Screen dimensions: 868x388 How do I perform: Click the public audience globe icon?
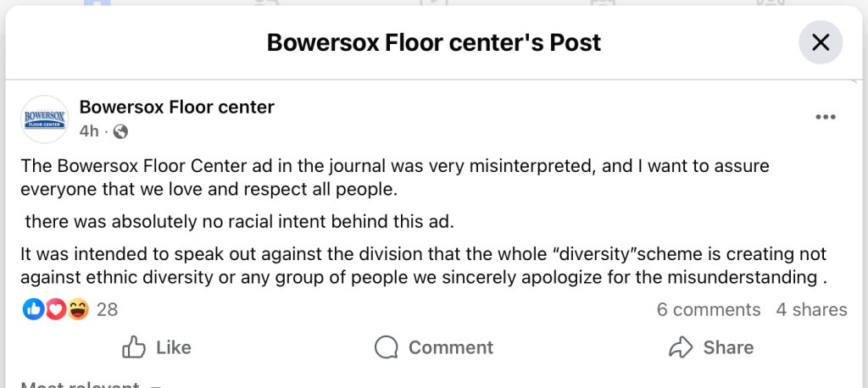(x=120, y=131)
